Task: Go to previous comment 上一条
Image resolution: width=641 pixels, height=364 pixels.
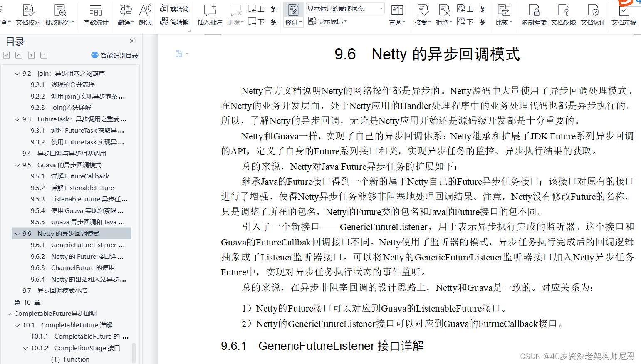Action: 262,9
